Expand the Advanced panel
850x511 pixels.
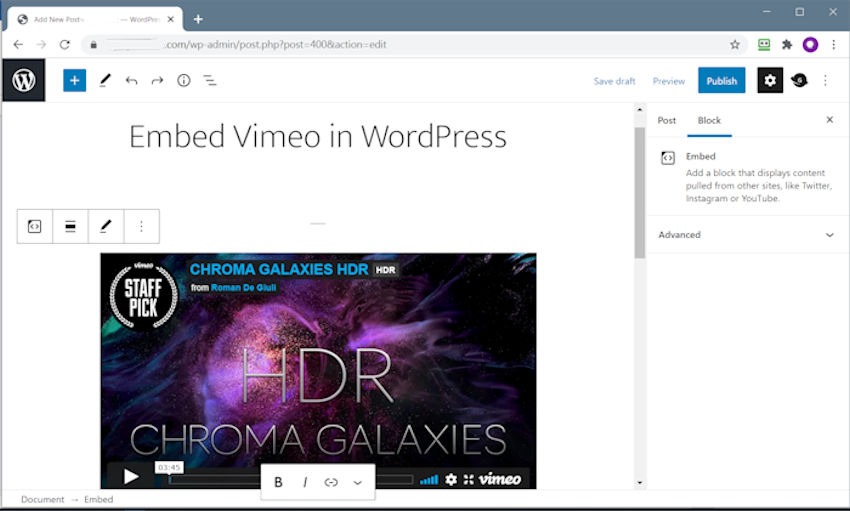(x=746, y=235)
